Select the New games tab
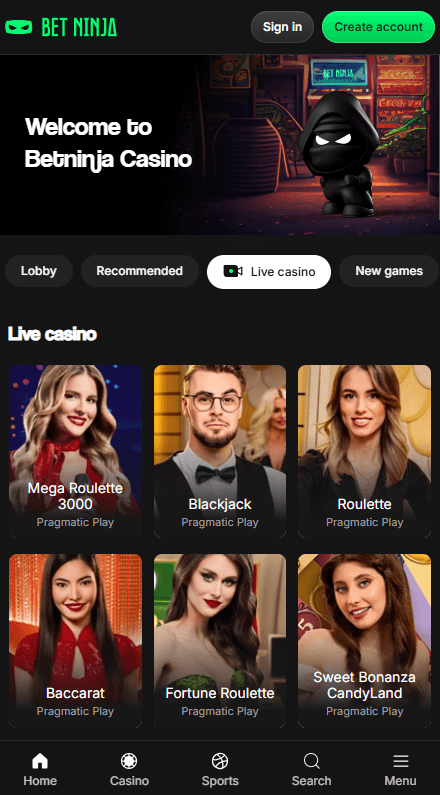The height and width of the screenshot is (795, 440). coord(389,271)
